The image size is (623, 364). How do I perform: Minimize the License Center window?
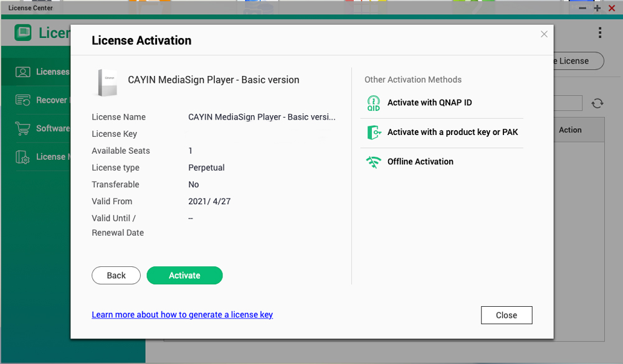(583, 8)
